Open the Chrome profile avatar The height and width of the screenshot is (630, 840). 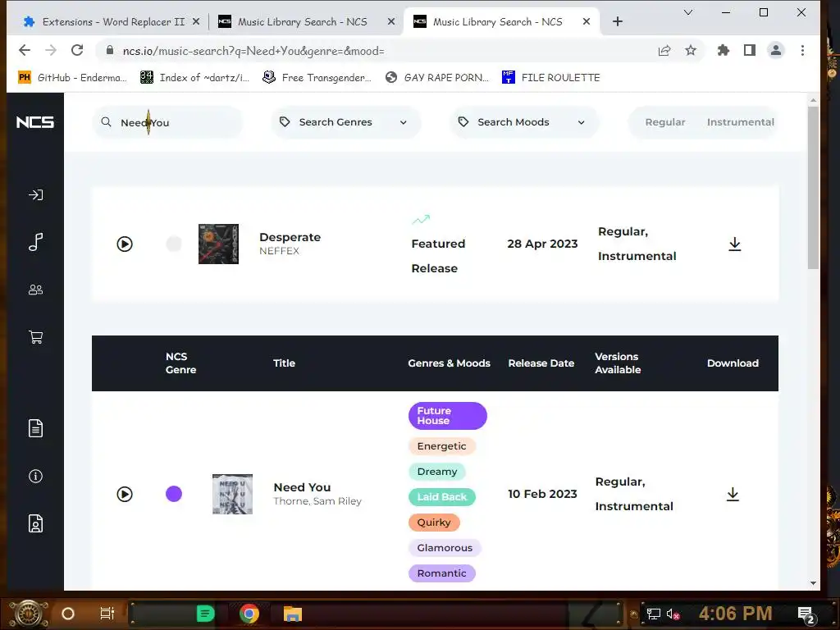click(776, 50)
